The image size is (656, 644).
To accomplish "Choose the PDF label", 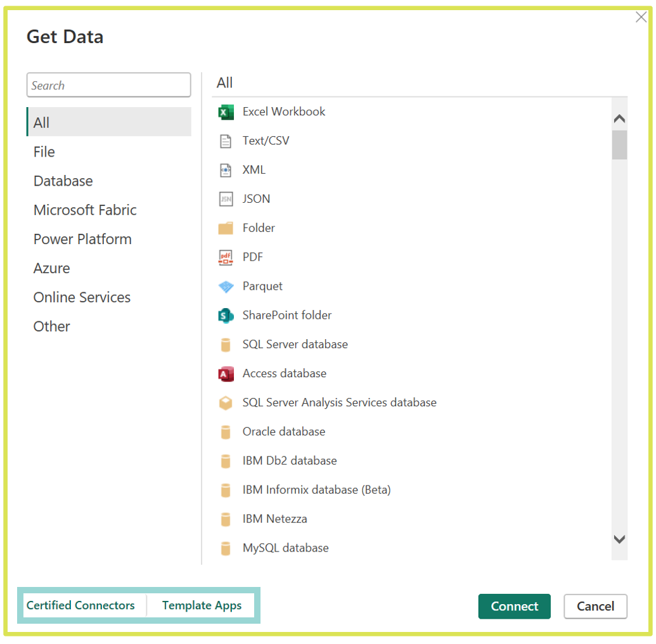I will pyautogui.click(x=253, y=257).
